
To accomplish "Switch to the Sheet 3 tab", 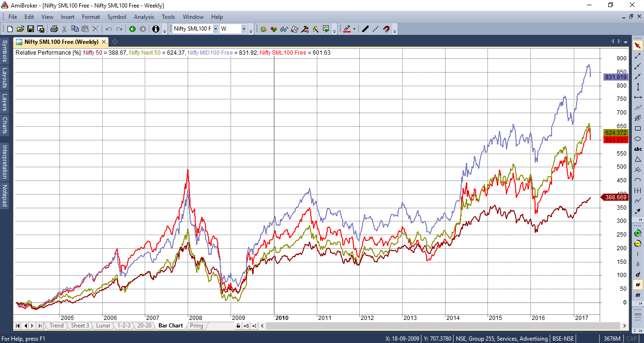I will pos(80,326).
